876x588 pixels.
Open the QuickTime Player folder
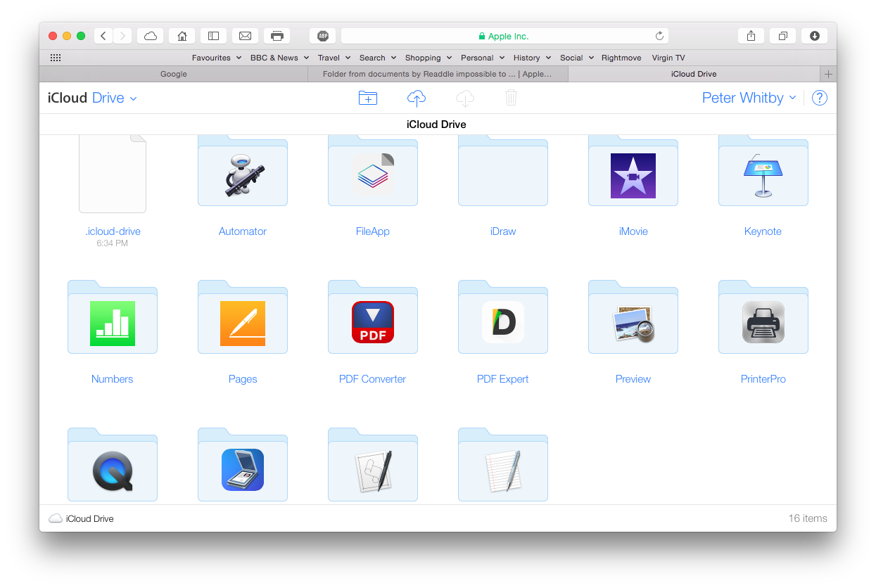tap(113, 465)
